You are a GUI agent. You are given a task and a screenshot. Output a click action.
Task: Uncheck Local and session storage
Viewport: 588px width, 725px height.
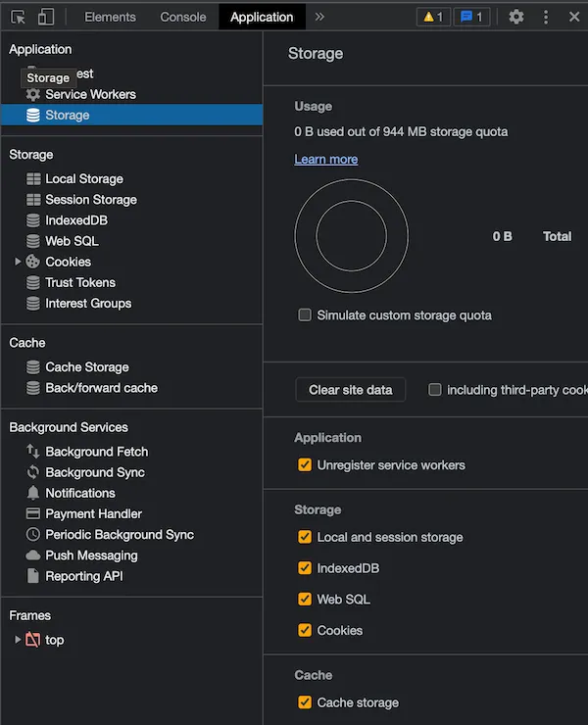[305, 538]
